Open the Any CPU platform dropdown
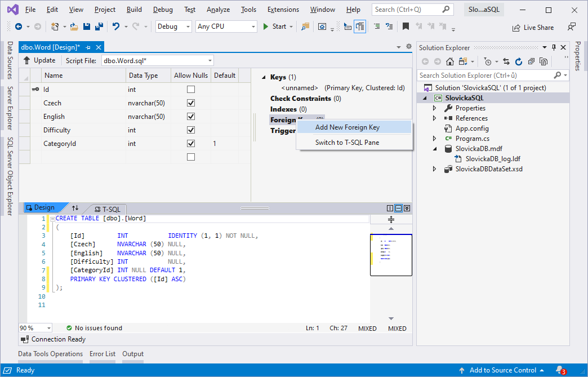Screen dimensions: 588x377 pyautogui.click(x=226, y=26)
